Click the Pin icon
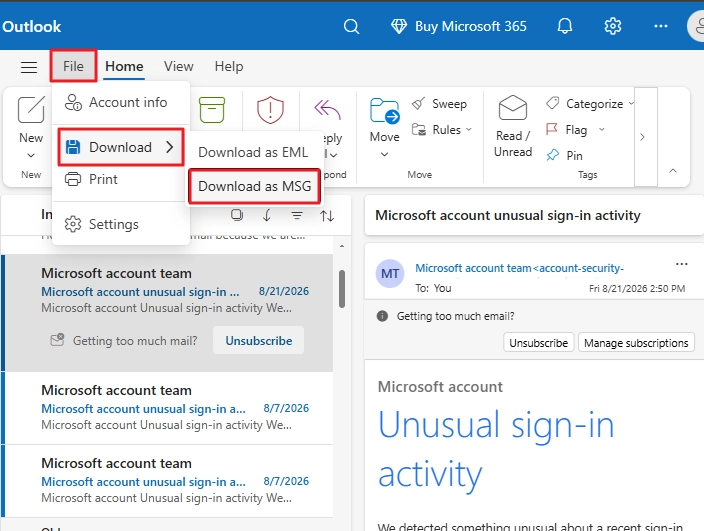The image size is (704, 531). 553,155
